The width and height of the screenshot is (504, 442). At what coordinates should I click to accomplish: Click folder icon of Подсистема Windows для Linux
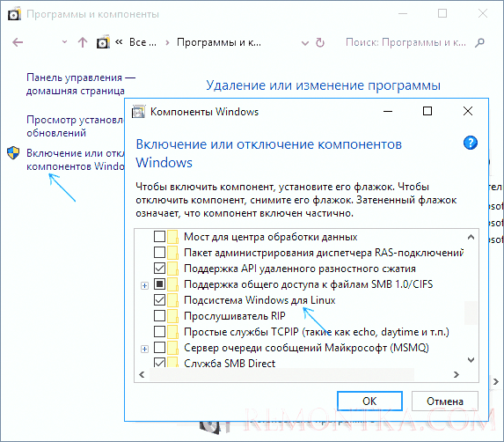pyautogui.click(x=172, y=300)
